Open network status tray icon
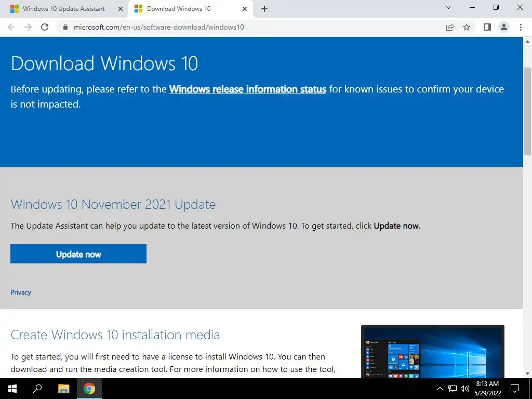This screenshot has width=532, height=399. pyautogui.click(x=453, y=389)
